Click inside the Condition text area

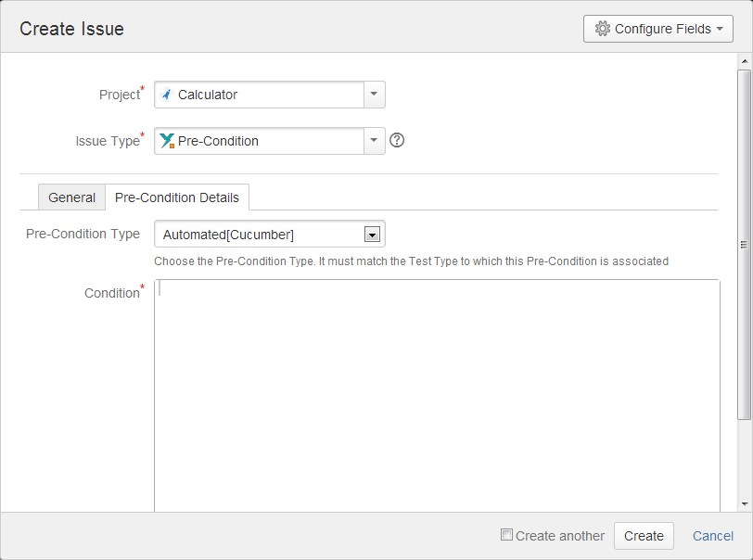click(x=437, y=396)
